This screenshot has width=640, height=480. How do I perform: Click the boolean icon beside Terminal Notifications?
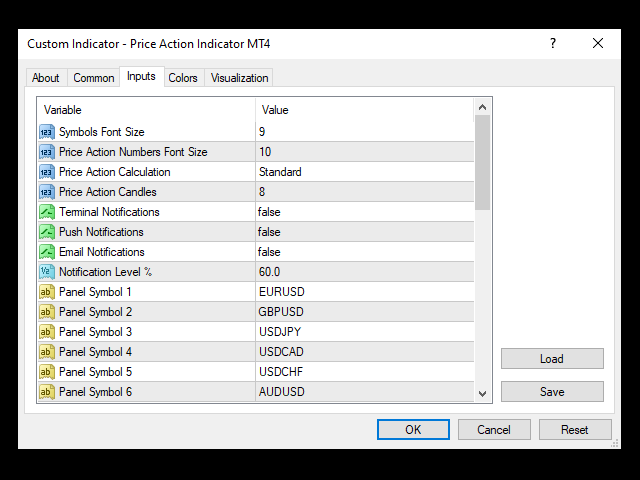coord(47,212)
